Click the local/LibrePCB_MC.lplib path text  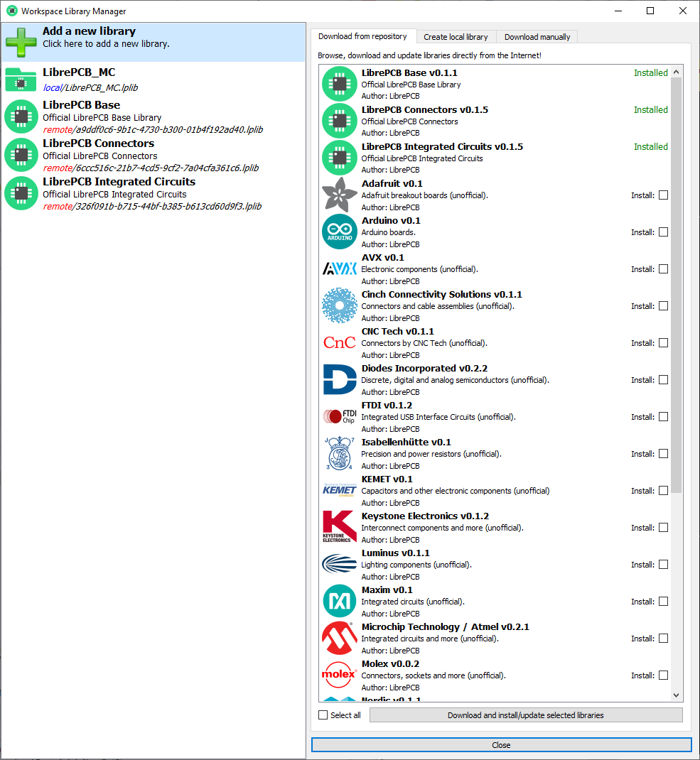click(90, 88)
